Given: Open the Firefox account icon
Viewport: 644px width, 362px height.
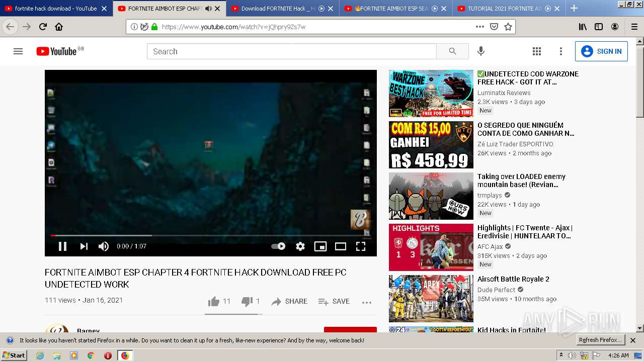Looking at the screenshot, I should click(x=615, y=27).
